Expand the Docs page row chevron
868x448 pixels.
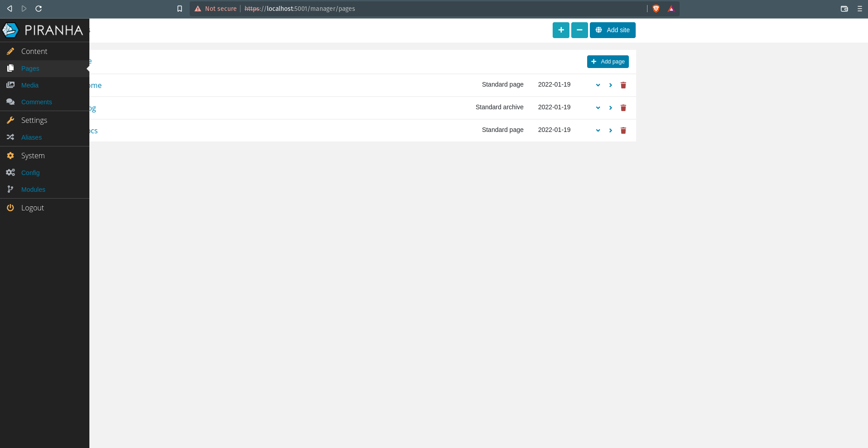[597, 131]
